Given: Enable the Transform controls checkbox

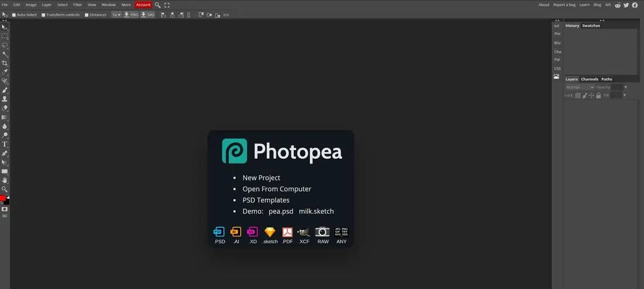Looking at the screenshot, I should (43, 15).
